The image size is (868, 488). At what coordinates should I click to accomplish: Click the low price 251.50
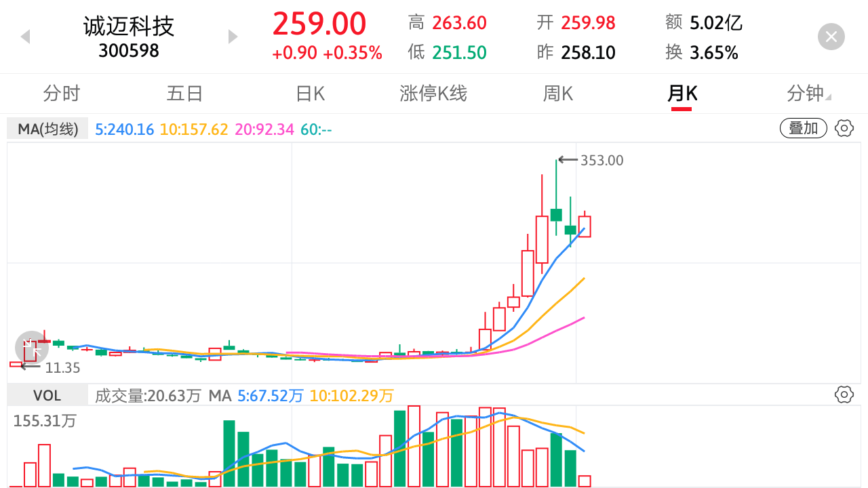[460, 52]
